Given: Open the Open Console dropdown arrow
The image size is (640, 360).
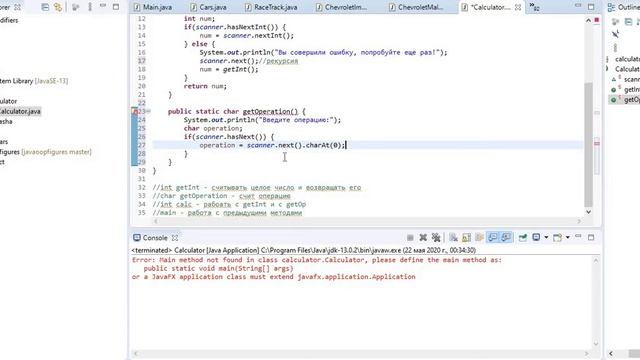Looking at the screenshot, I should point(567,238).
